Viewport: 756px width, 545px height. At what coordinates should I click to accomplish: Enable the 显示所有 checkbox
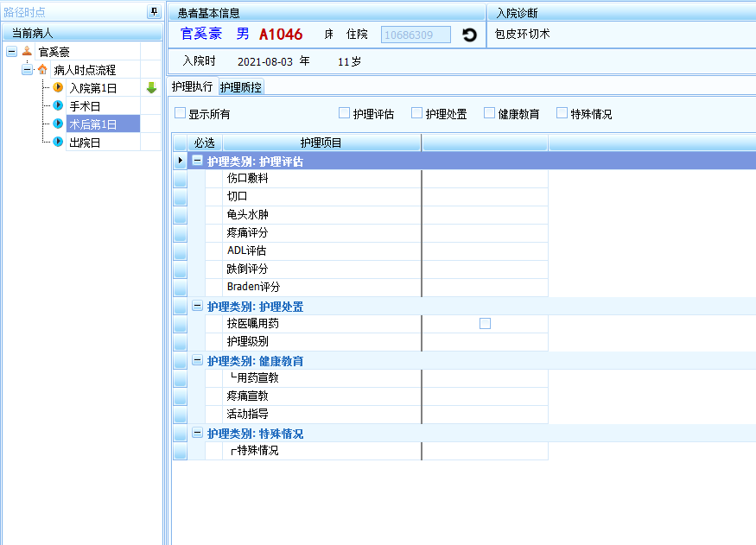181,113
